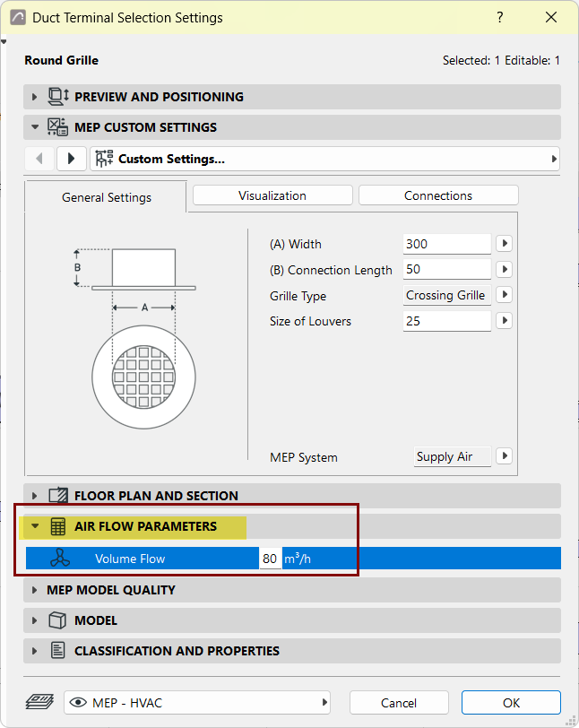Screen dimensions: 579x728
Task: Collapse the Air Flow Parameters panel
Action: tap(35, 526)
